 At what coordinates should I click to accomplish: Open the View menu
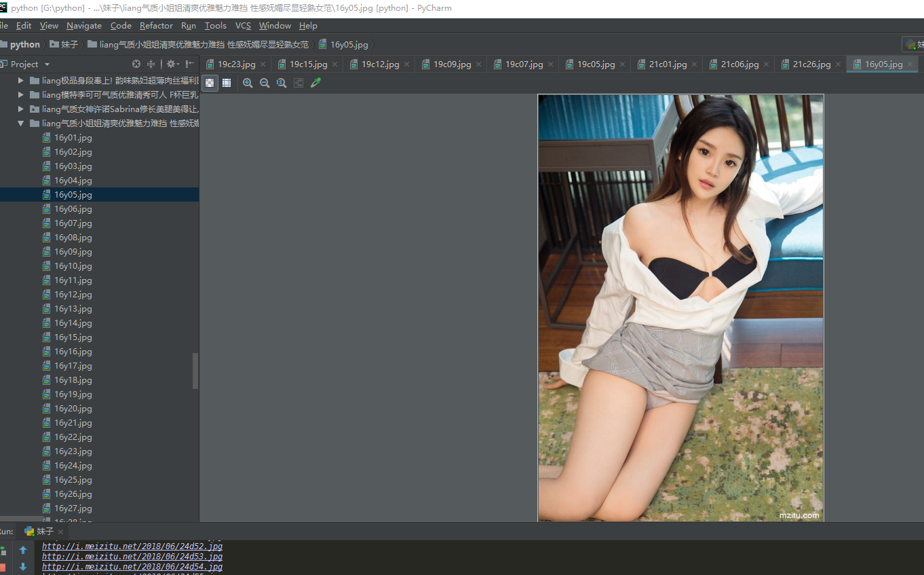(49, 26)
